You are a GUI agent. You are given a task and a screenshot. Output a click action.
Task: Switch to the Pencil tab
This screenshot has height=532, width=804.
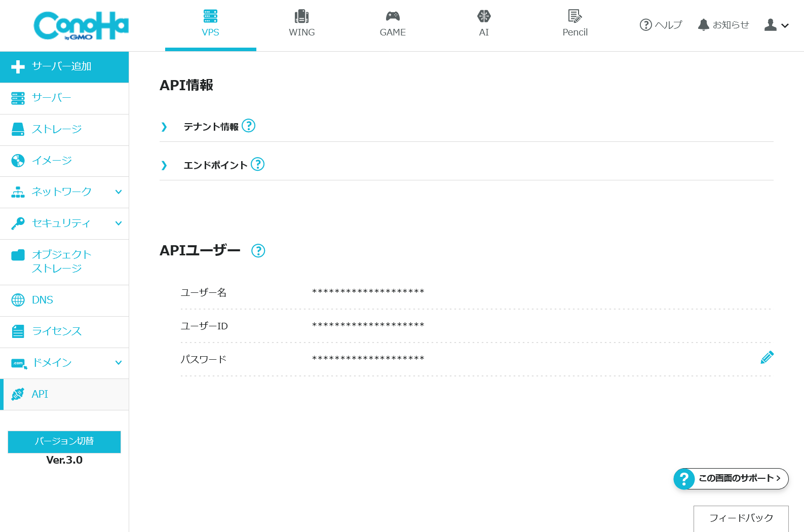point(575,25)
